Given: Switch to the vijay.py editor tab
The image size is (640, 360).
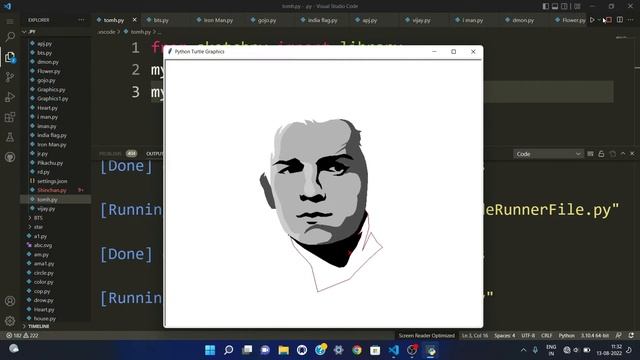Looking at the screenshot, I should coord(421,20).
